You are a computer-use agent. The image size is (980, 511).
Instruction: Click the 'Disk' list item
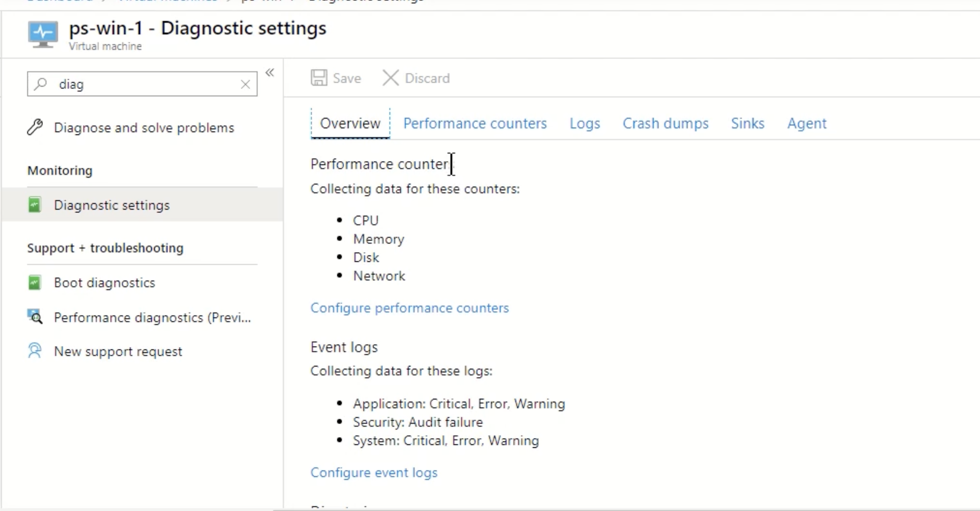tap(366, 257)
